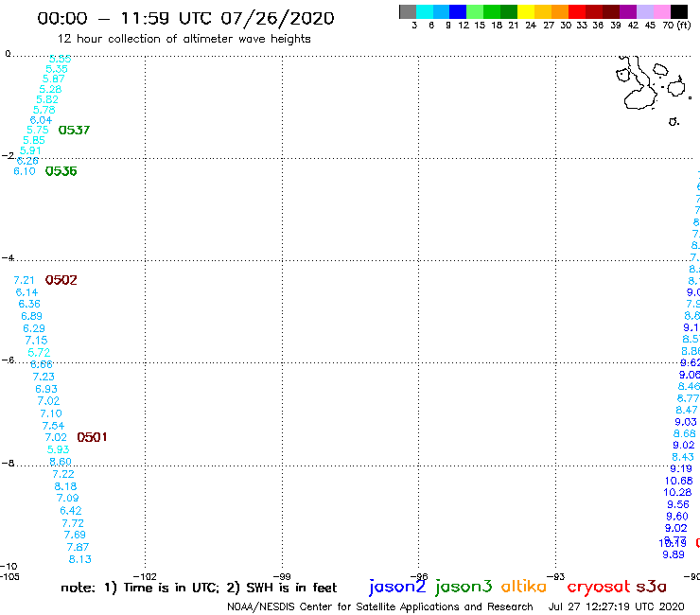Click the wave height value 9.56

pos(678,504)
